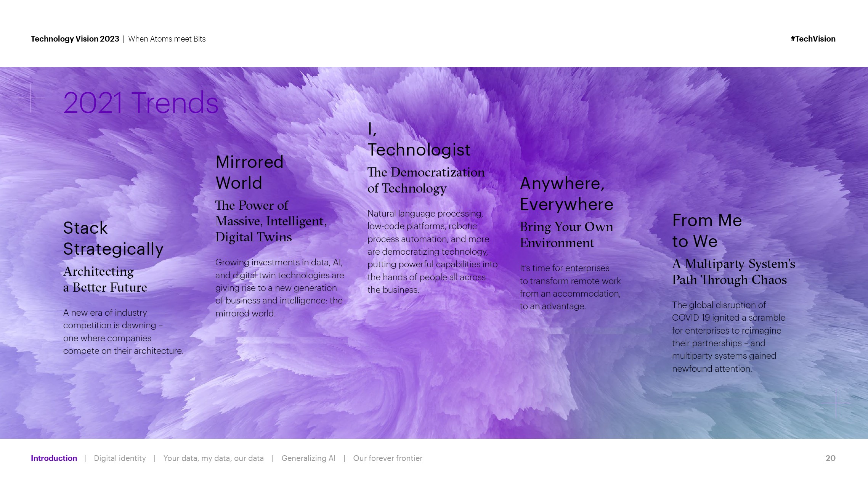Click the Technology Vision 2023 header title
Image resolution: width=868 pixels, height=488 pixels.
point(75,39)
